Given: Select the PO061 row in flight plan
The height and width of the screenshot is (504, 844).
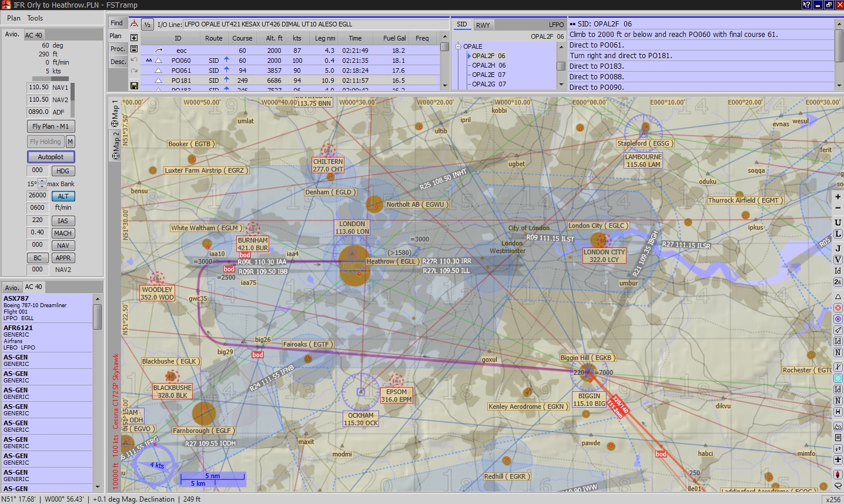Looking at the screenshot, I should [290, 70].
